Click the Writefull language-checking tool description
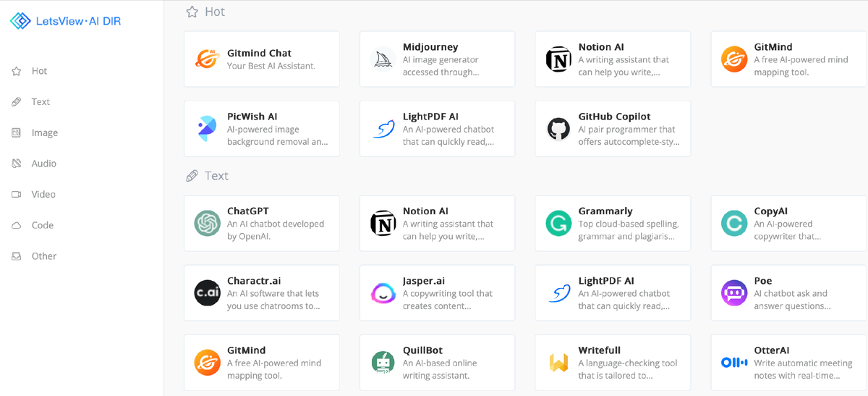Screen dimensions: 868x396 [x=628, y=369]
